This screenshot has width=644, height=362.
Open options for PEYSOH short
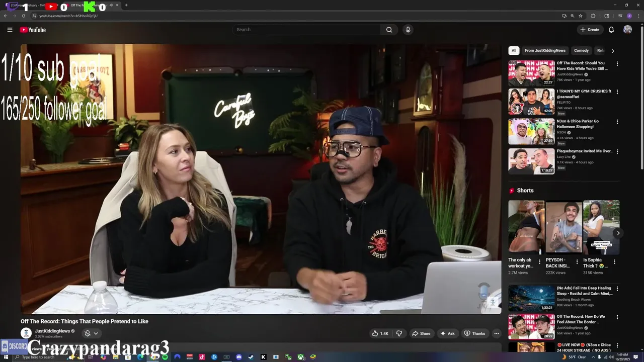[577, 262]
